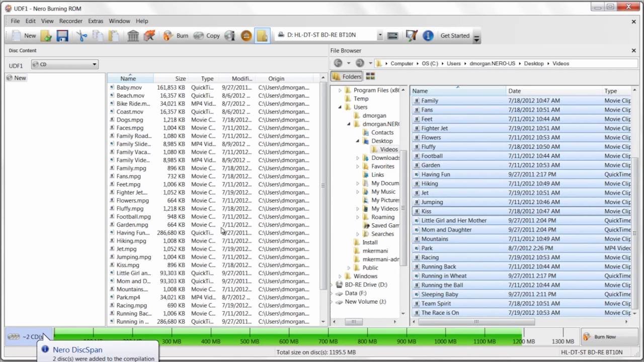Image resolution: width=644 pixels, height=362 pixels.
Task: Sort disc content by Size column
Action: (x=171, y=78)
